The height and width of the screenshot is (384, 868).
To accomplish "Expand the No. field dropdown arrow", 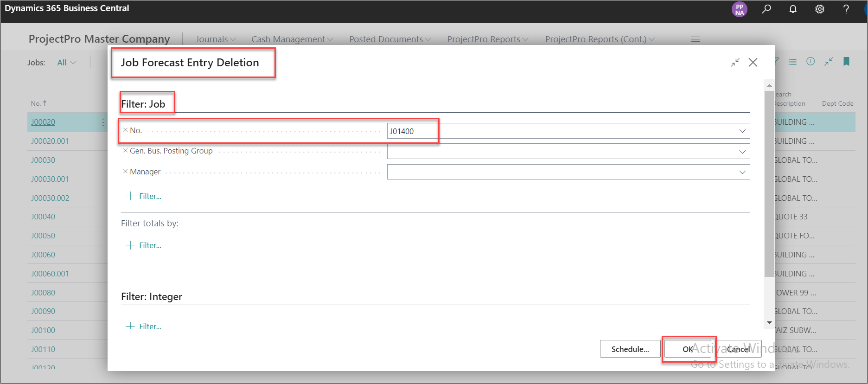I will click(x=742, y=131).
